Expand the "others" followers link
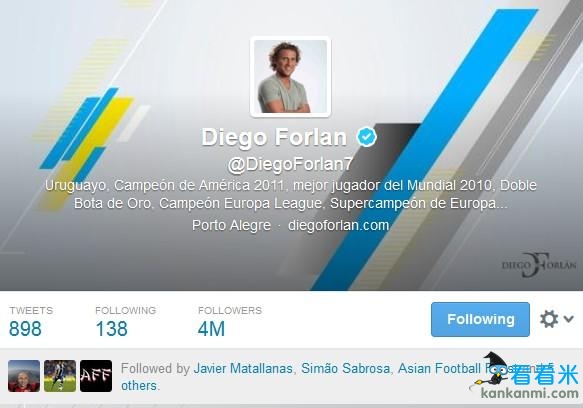The image size is (583, 408). 139,386
